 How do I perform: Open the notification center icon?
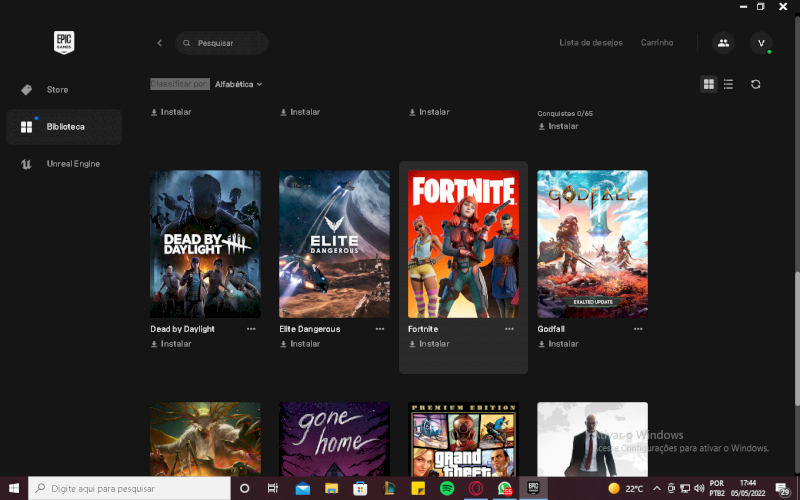point(783,489)
